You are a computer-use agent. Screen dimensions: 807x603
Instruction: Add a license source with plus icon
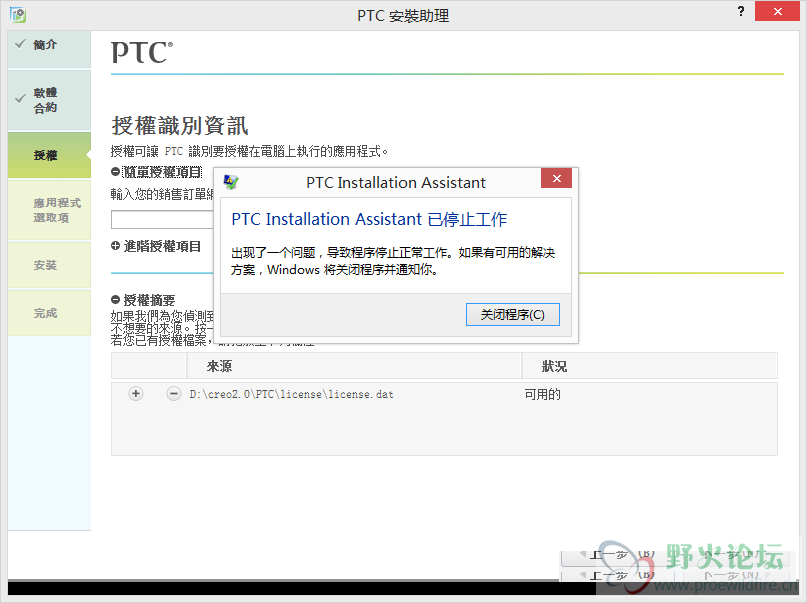click(x=136, y=394)
